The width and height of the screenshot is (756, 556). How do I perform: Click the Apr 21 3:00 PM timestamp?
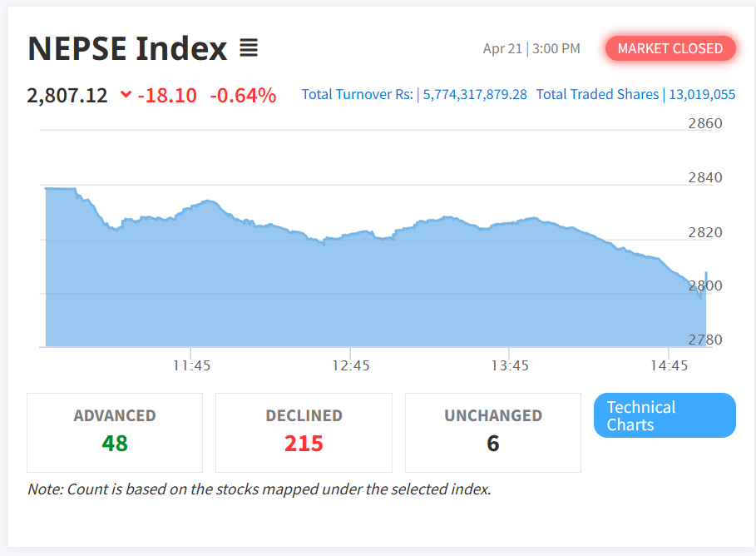point(531,48)
